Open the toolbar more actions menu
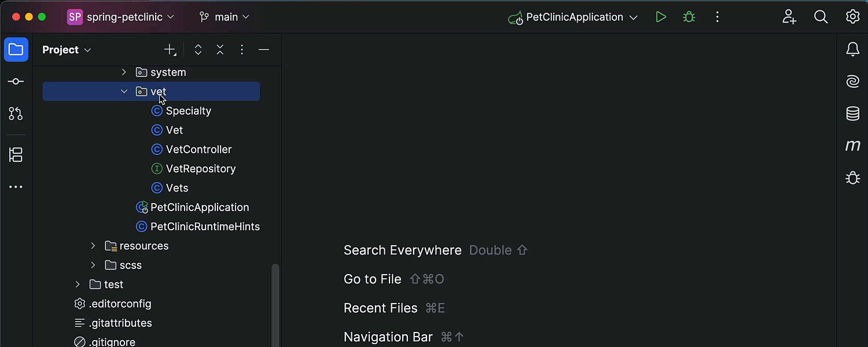This screenshot has height=347, width=868. (717, 17)
